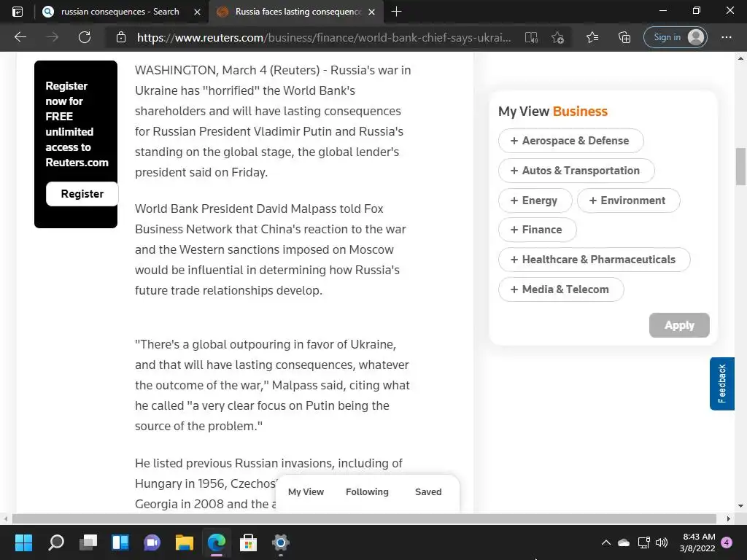The image size is (747, 560).
Task: Open Microsoft Store from taskbar
Action: point(248,542)
